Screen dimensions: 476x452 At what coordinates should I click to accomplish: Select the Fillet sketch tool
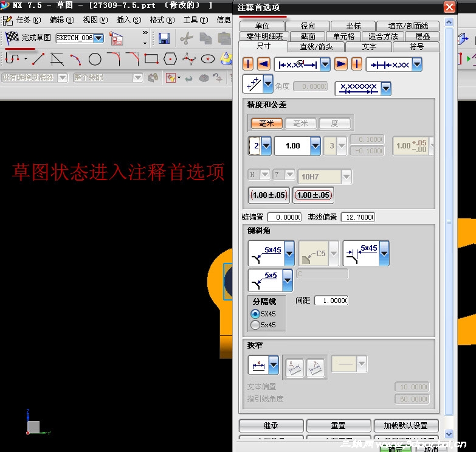[x=114, y=59]
